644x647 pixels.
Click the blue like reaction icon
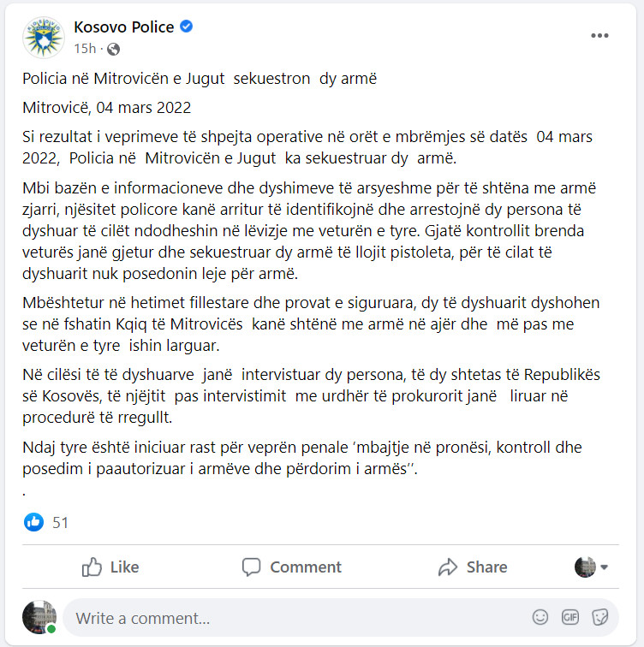[34, 522]
